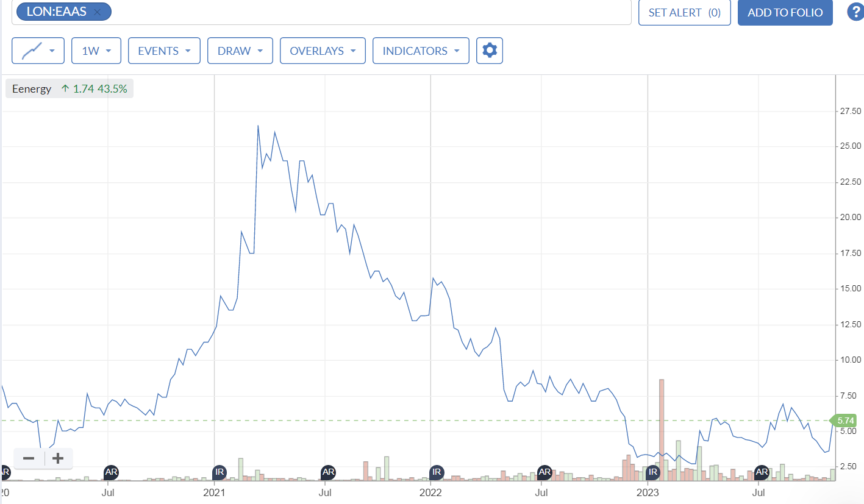
Task: Click the AR marker near Jul 2021
Action: coord(328,472)
